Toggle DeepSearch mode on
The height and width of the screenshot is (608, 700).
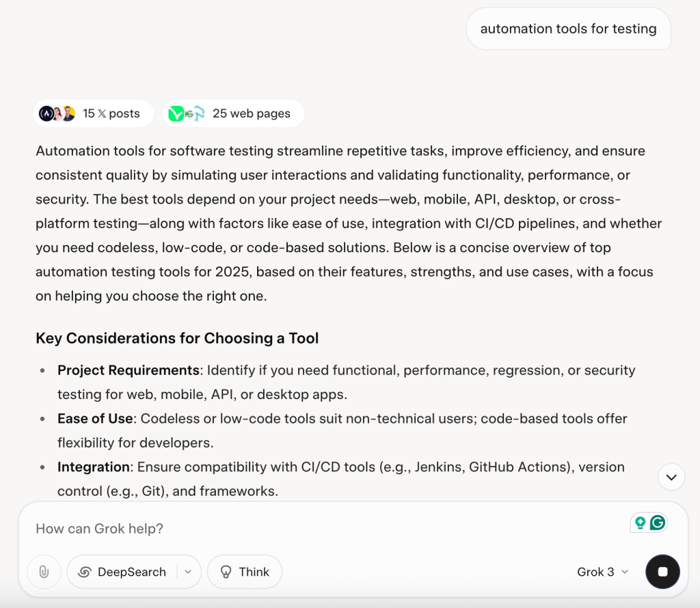[122, 571]
